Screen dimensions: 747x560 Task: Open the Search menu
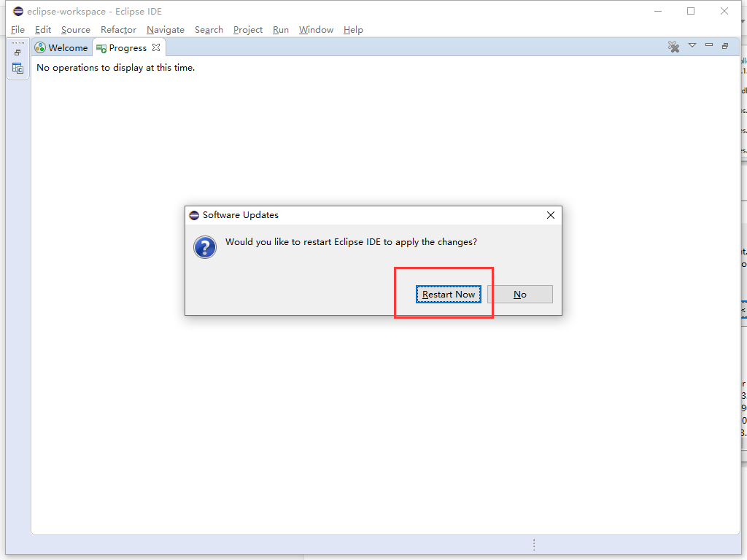209,29
